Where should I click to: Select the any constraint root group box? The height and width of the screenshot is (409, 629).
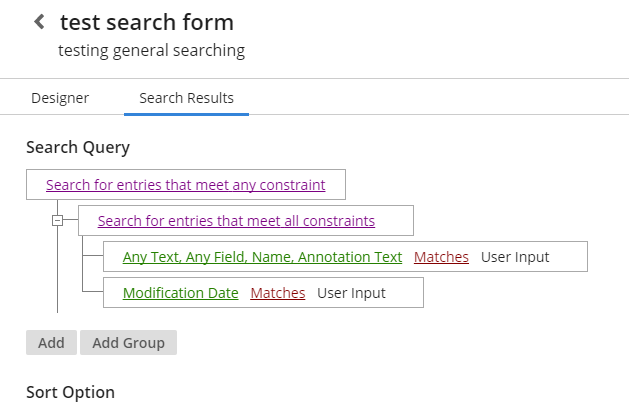[186, 184]
